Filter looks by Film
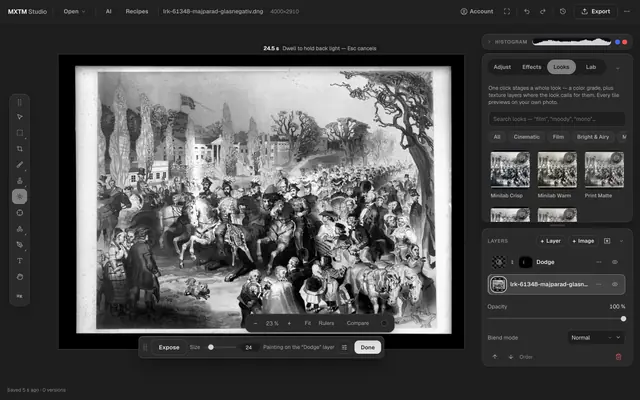Viewport: 640px width, 400px height. click(558, 137)
